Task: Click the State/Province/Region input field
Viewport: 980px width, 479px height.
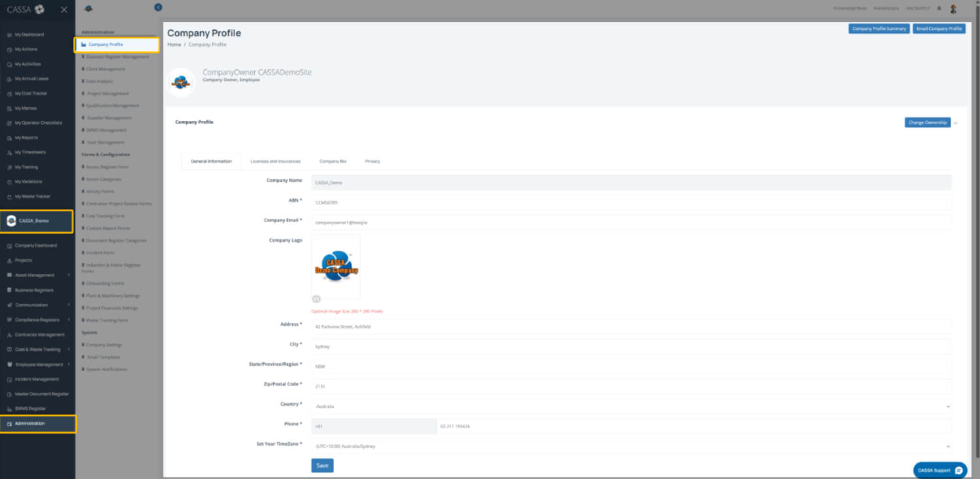Action: (x=631, y=367)
